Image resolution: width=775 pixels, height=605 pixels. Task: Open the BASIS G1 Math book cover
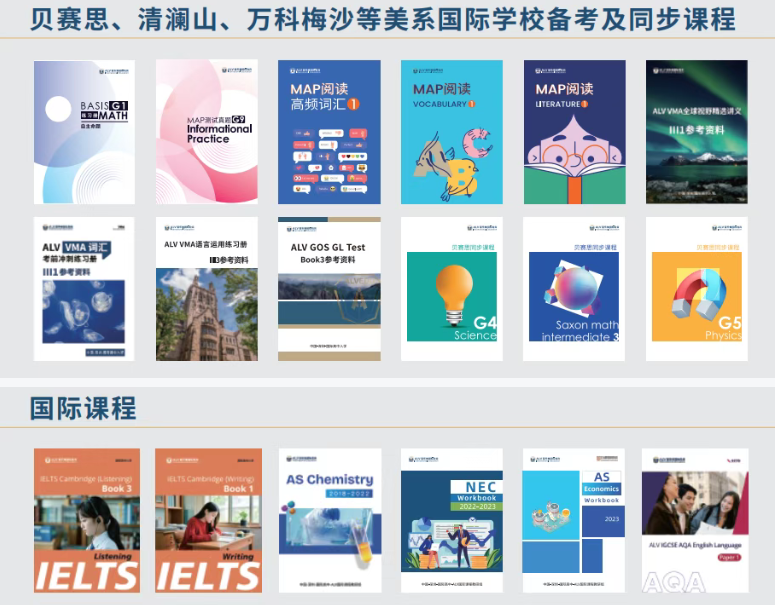(84, 132)
